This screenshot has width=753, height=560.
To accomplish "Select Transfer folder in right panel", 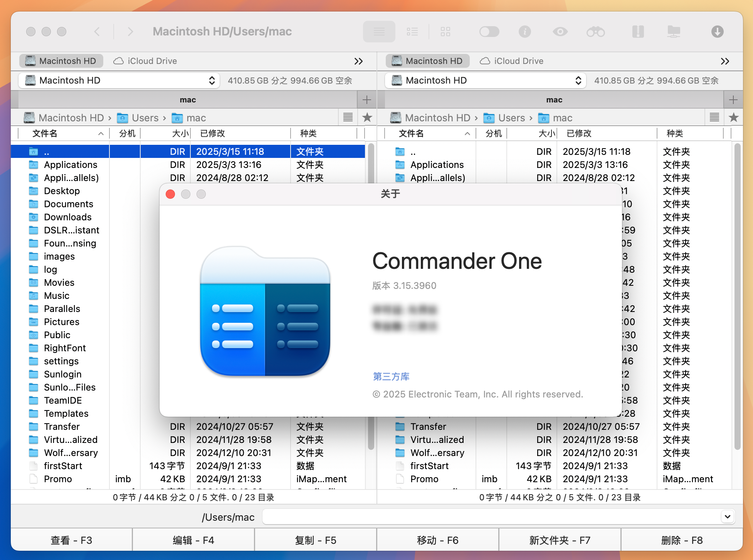I will [428, 427].
